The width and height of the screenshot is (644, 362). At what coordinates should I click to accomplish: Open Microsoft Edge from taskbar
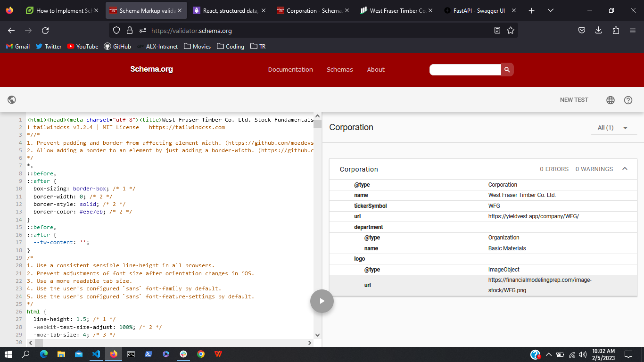44,354
